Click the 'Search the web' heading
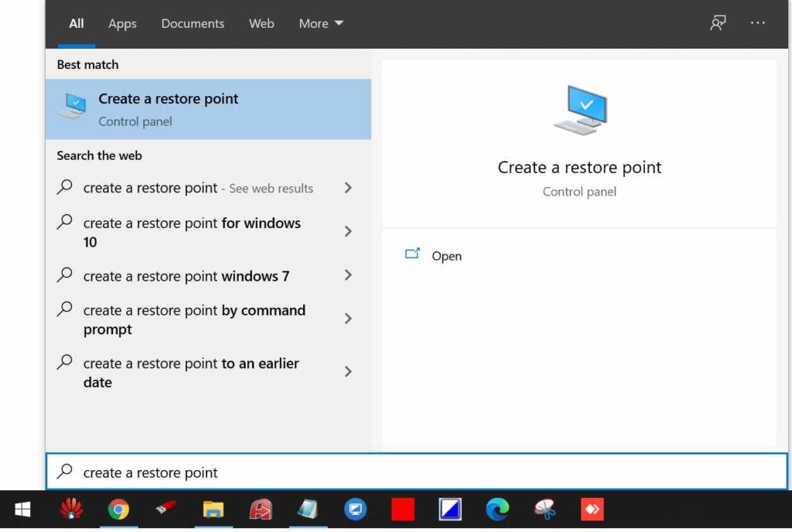 pyautogui.click(x=99, y=155)
